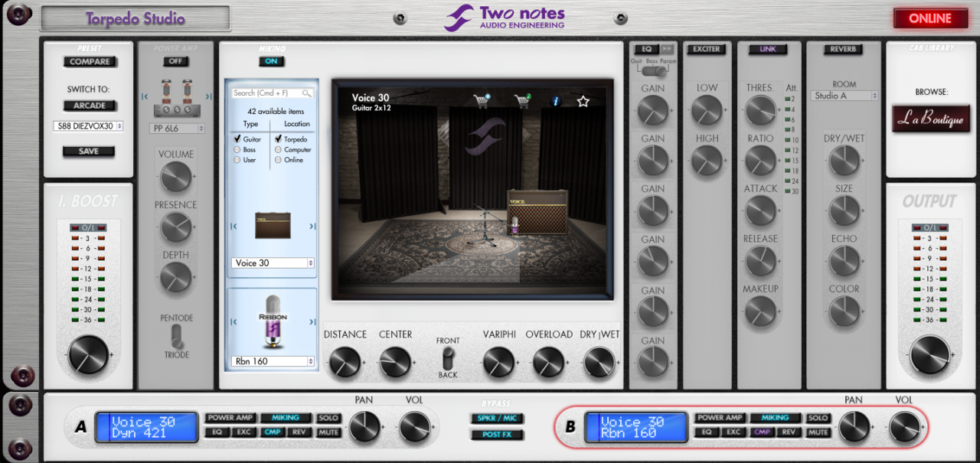Click the power amp tubes image
Screen dimensions: 980x463
[177, 97]
